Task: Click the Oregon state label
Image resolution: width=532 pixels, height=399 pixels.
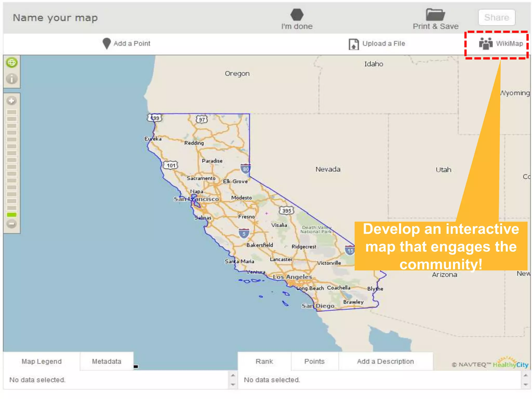Action: 237,74
